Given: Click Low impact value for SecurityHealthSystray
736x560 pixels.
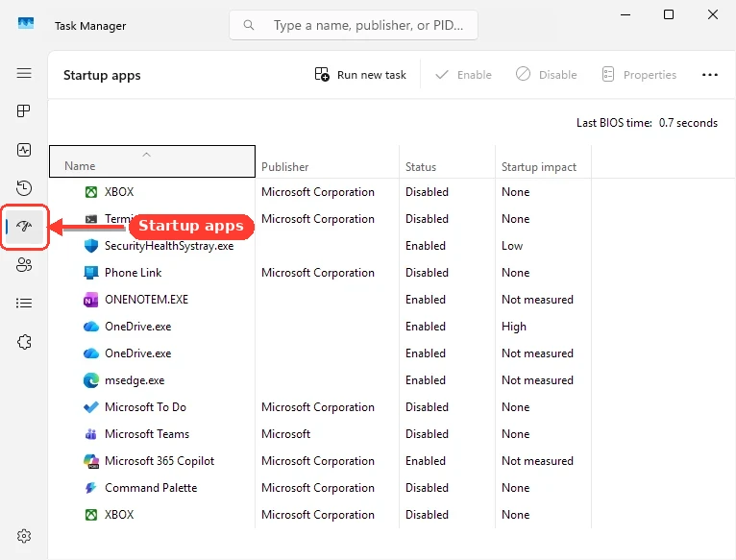Looking at the screenshot, I should tap(512, 246).
